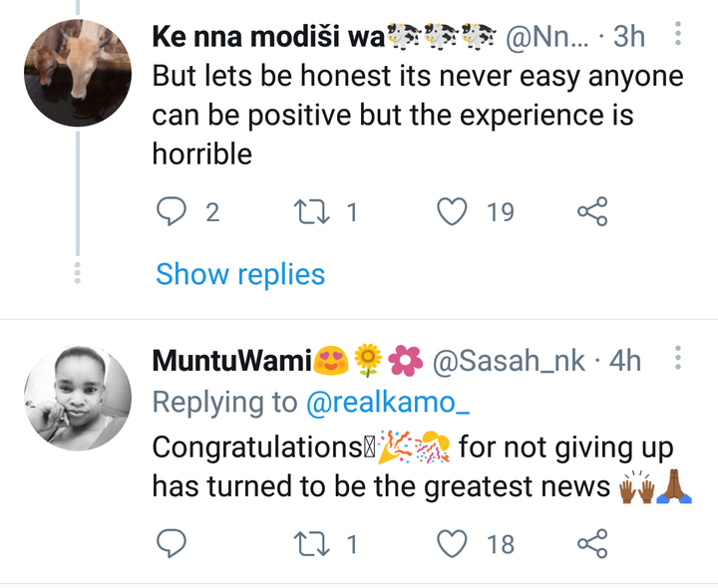Screen dimensions: 718x588
Task: Open @realkamo_ mention link
Action: [x=388, y=403]
